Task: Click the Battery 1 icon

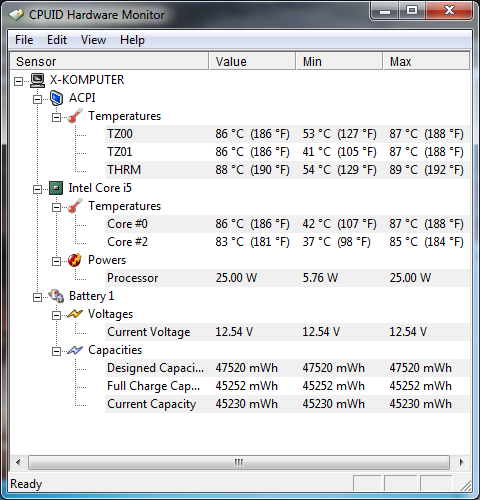Action: (56, 296)
